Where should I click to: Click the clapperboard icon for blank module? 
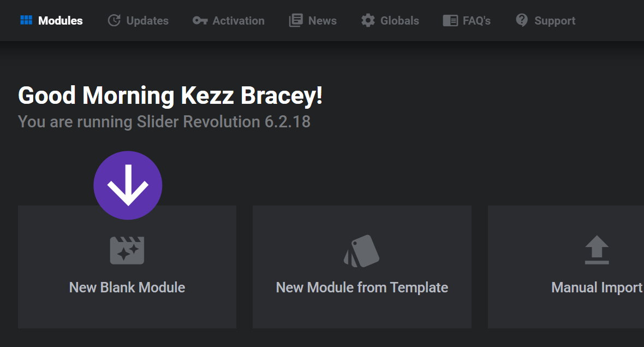[x=127, y=251]
